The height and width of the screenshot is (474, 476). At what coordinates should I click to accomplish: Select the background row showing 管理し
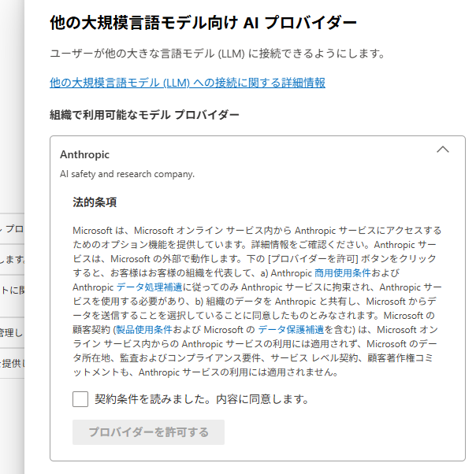tap(13, 332)
